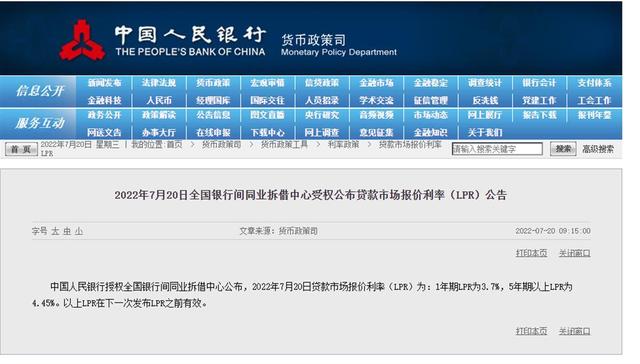
Task: Follow the 货币政策司 breadcrumb link
Action: pyautogui.click(x=222, y=145)
